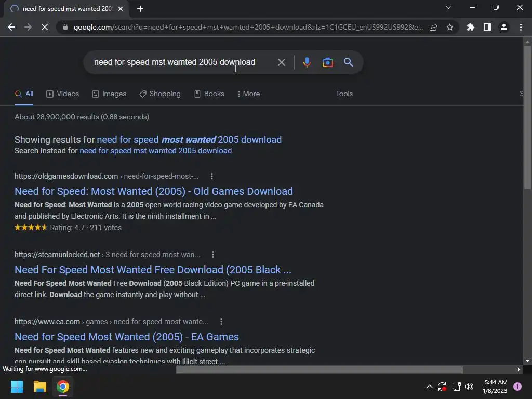Click the steamunlocked.net URL text
The width and height of the screenshot is (532, 399).
coord(57,255)
